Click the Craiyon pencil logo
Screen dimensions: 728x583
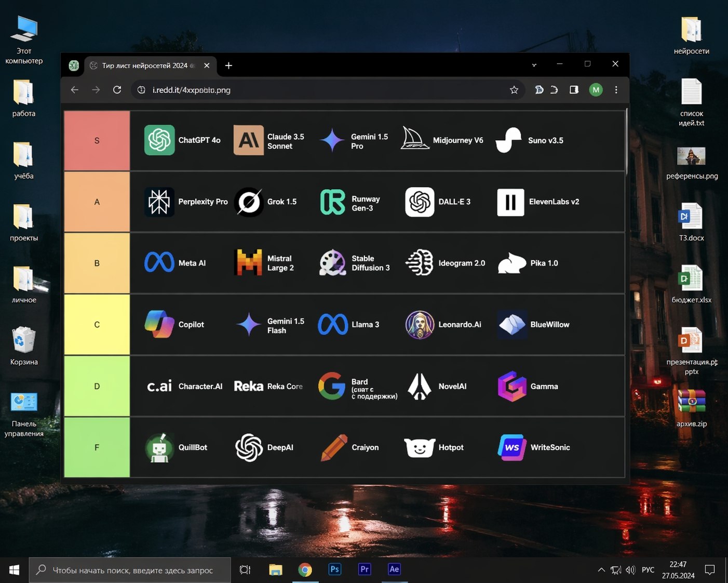pyautogui.click(x=334, y=447)
